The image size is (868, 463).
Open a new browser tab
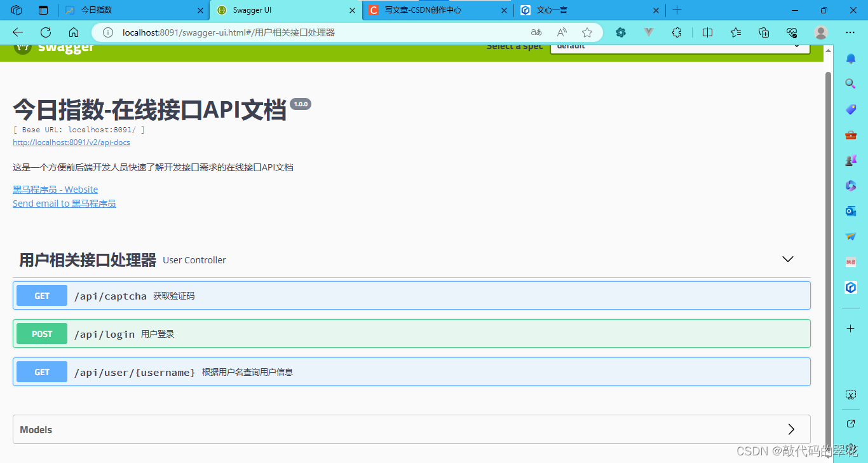tap(677, 10)
